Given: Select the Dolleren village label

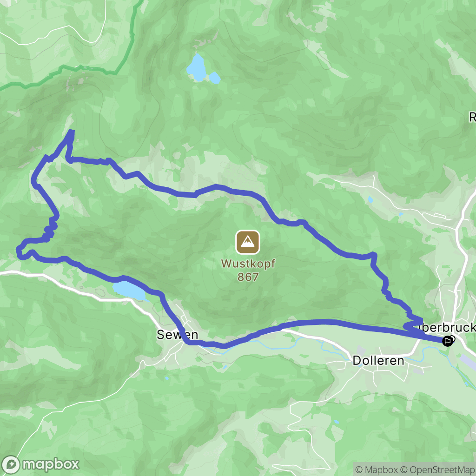Looking at the screenshot, I should (378, 361).
